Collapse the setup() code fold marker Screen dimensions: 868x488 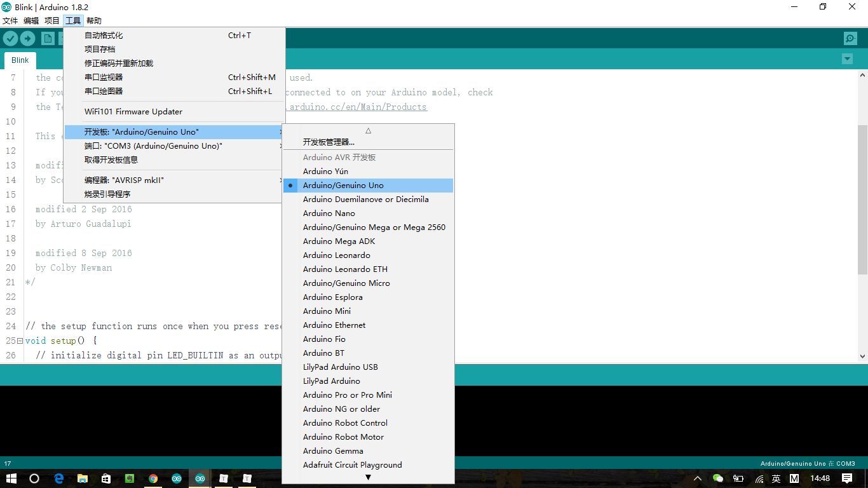[x=20, y=341]
